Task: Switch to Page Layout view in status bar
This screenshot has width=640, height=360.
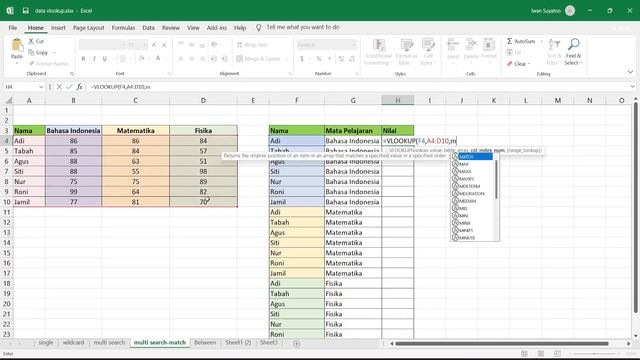Action: pyautogui.click(x=541, y=353)
